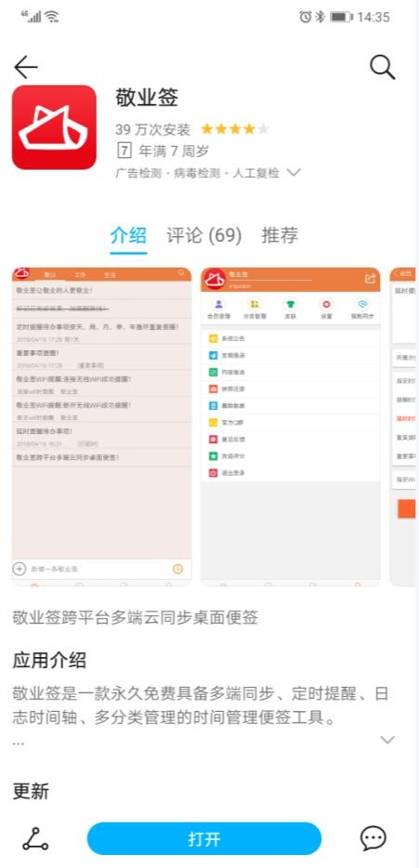Viewport: 419px width, 868px height.
Task: Open the comment bubble icon at bottom right
Action: pyautogui.click(x=373, y=838)
